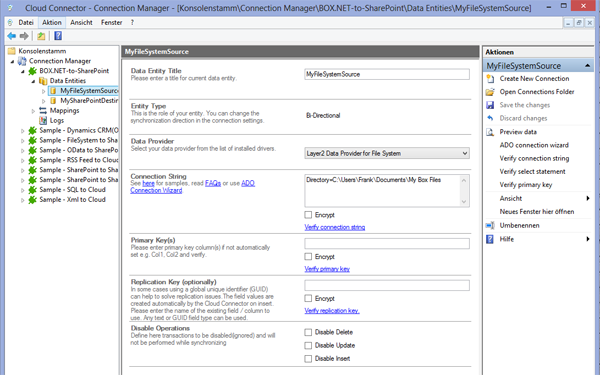This screenshot has width=600, height=375.
Task: Click the MySharePointDestination entity icon
Action: (53, 101)
